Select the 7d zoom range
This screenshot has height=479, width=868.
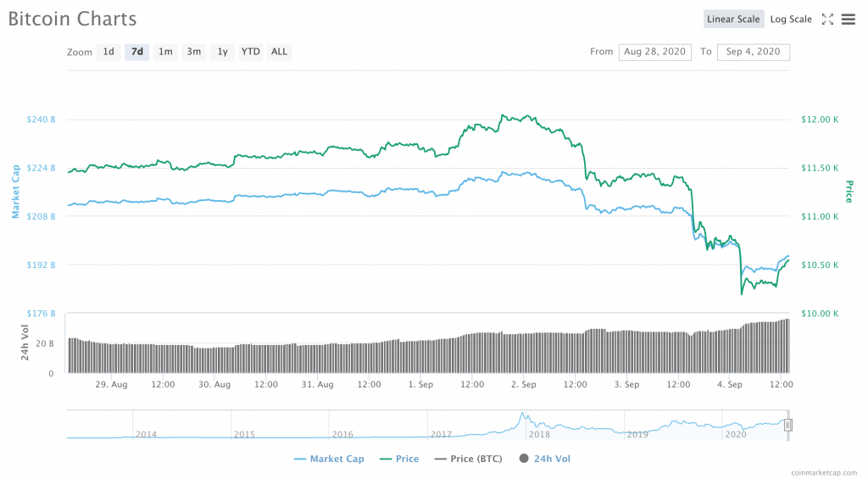136,52
